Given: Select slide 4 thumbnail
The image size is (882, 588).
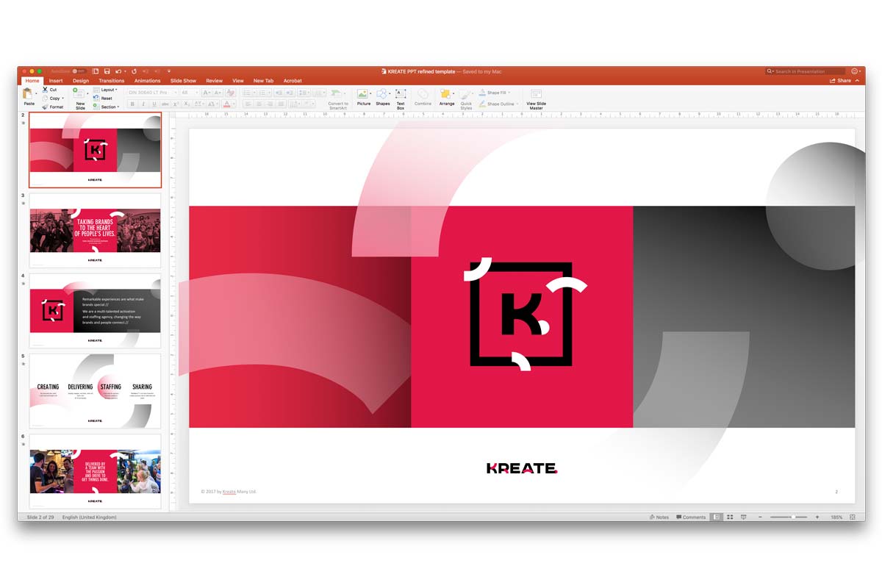Looking at the screenshot, I should click(96, 311).
